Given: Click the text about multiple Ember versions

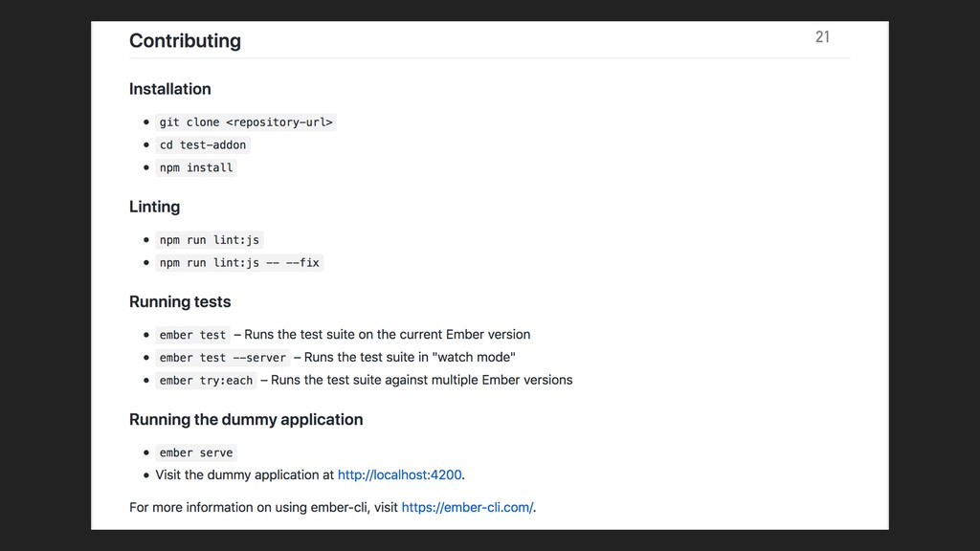Looking at the screenshot, I should coord(416,380).
